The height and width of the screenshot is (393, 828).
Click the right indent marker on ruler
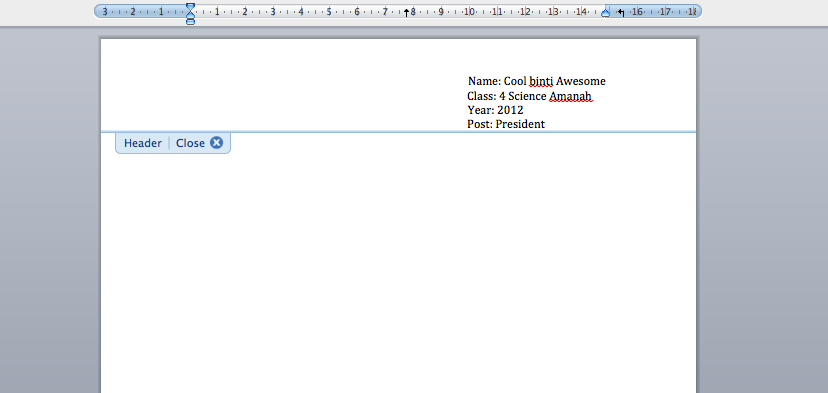coord(606,13)
